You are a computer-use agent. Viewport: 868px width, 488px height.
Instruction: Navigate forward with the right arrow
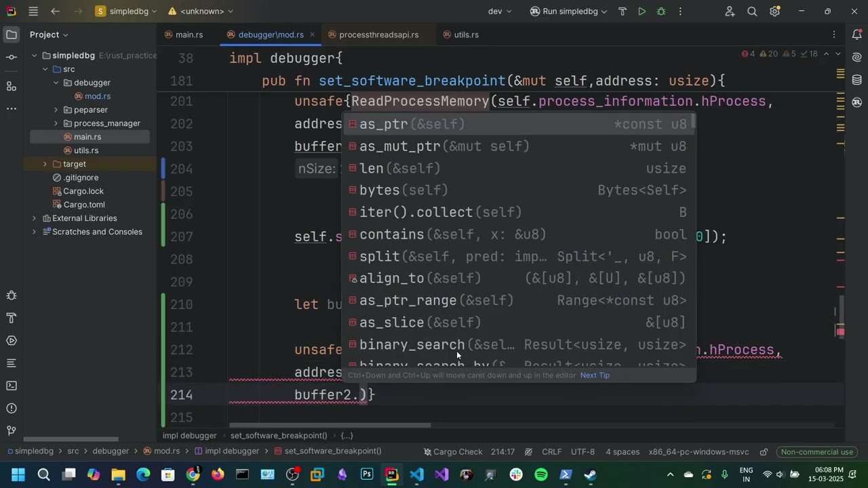point(77,12)
